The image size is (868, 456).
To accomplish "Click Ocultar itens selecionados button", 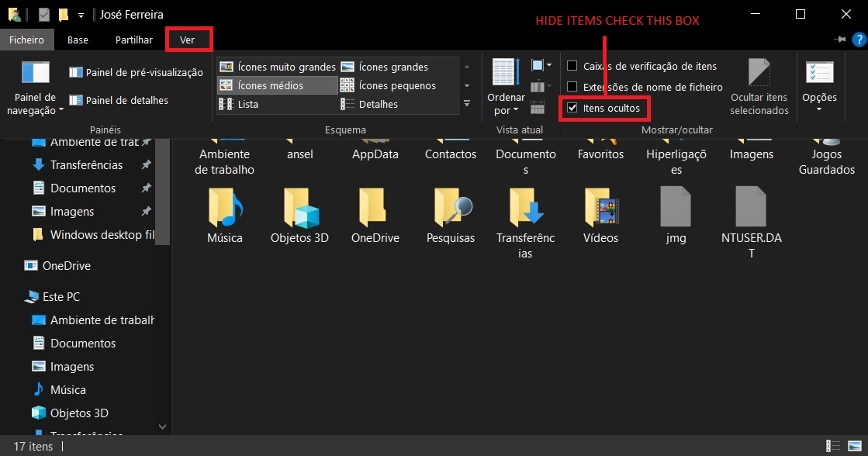I will tap(759, 88).
